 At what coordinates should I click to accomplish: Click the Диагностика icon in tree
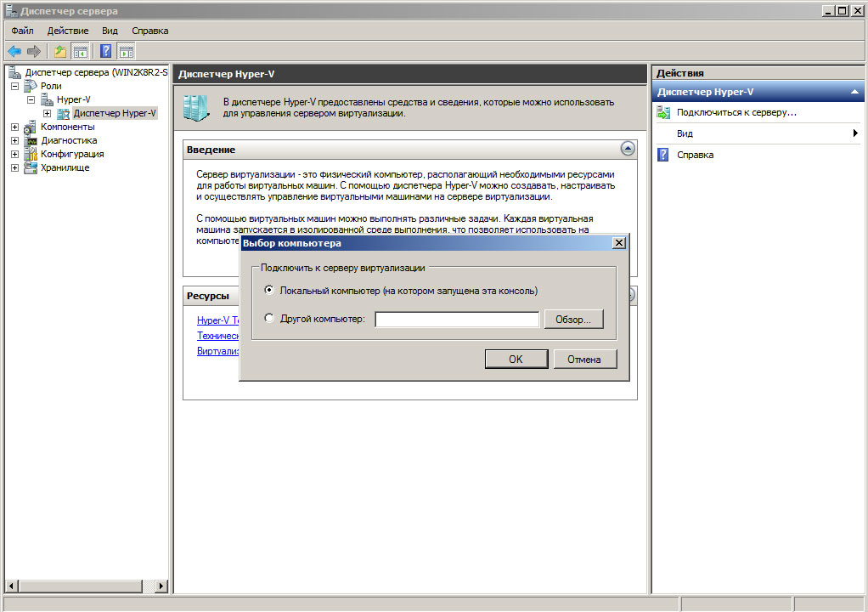[31, 141]
